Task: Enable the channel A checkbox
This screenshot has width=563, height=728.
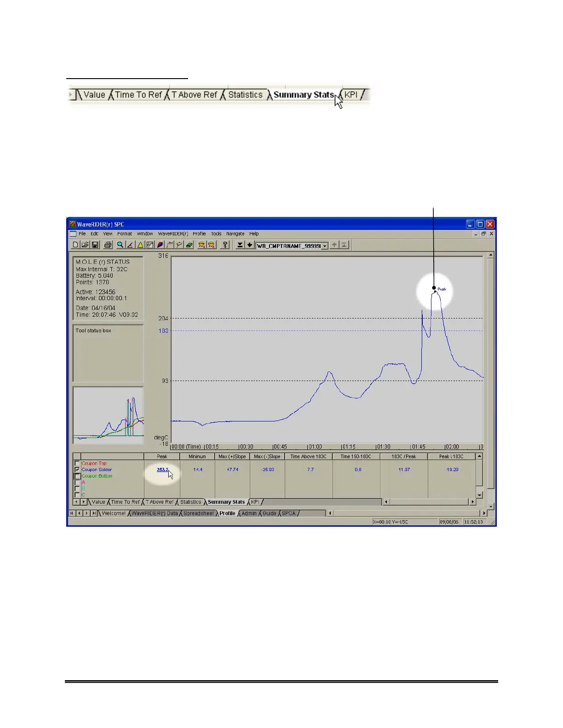Action: coord(77,483)
